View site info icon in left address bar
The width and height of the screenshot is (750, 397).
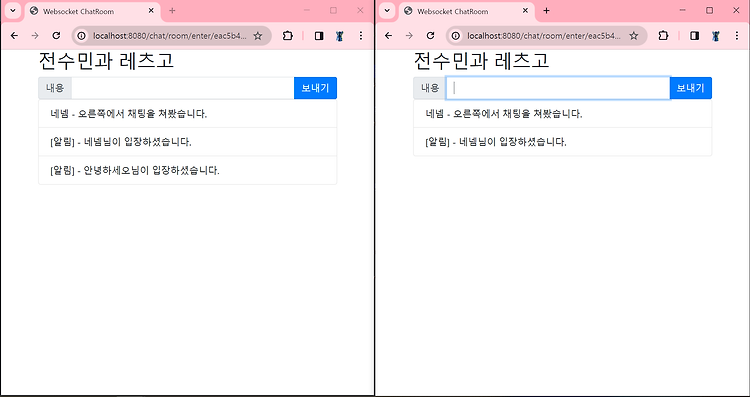[x=82, y=36]
